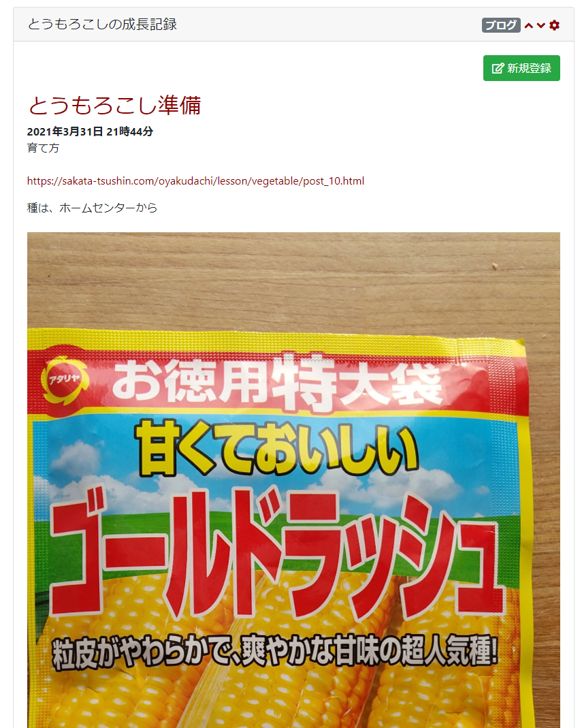Click the green 新規登録 button
Screen dimensions: 582x728
pyautogui.click(x=521, y=68)
